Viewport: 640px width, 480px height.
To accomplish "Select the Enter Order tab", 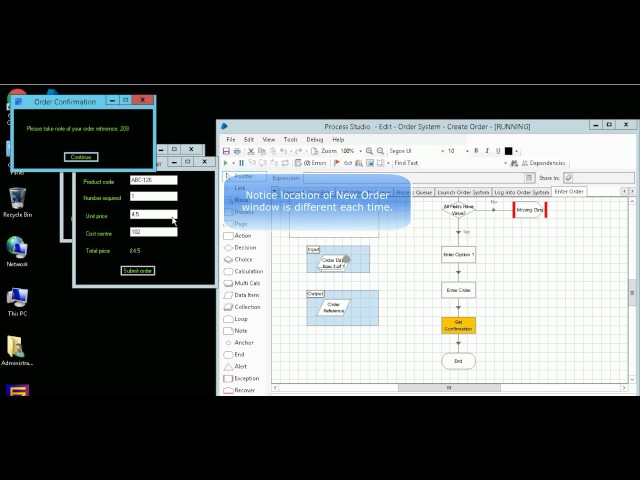I will click(569, 191).
